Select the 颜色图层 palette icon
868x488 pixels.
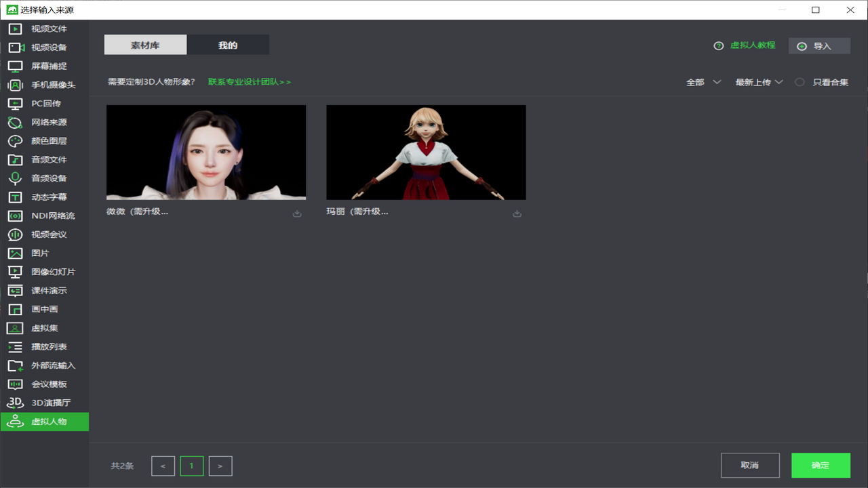(15, 141)
